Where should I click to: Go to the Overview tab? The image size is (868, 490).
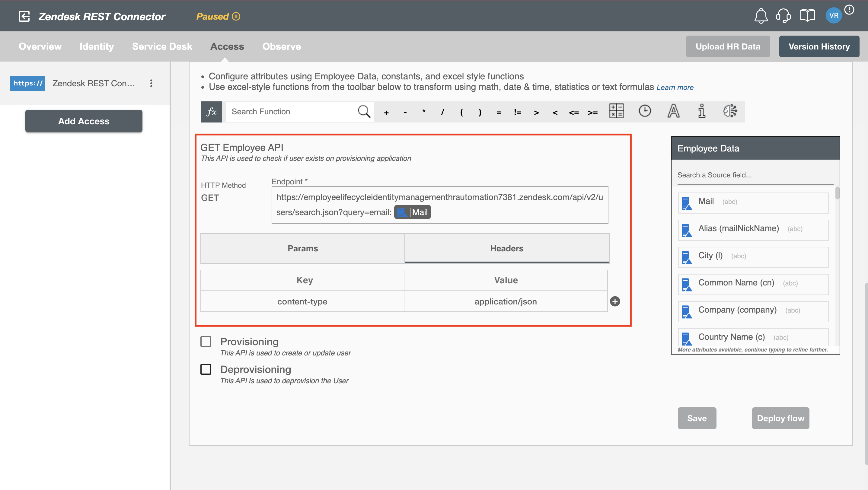tap(40, 46)
